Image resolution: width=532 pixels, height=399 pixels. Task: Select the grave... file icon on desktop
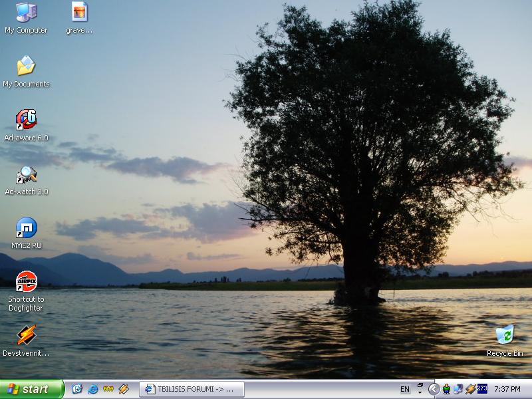(x=79, y=13)
